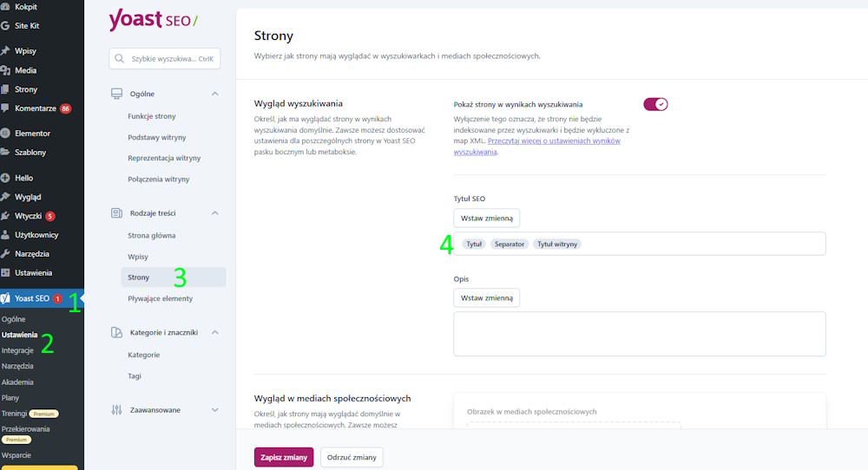Click the Ustawienia settings icon in admin menu
The height and width of the screenshot is (470, 868).
click(5, 272)
